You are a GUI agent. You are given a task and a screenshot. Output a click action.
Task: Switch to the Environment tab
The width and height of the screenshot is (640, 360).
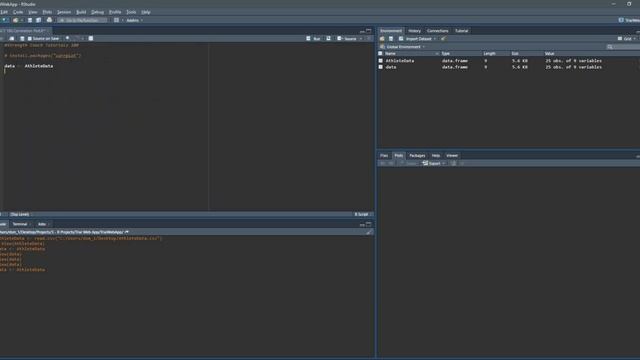391,31
